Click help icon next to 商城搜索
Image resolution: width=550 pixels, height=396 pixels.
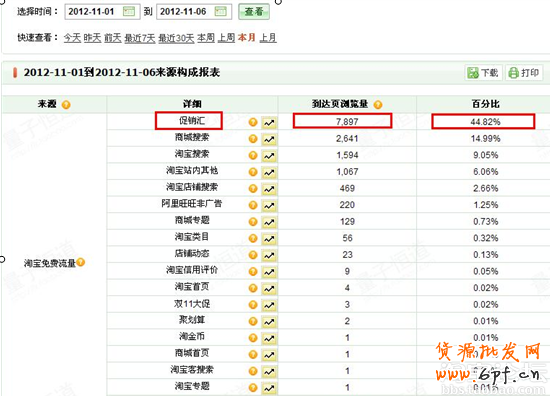253,139
